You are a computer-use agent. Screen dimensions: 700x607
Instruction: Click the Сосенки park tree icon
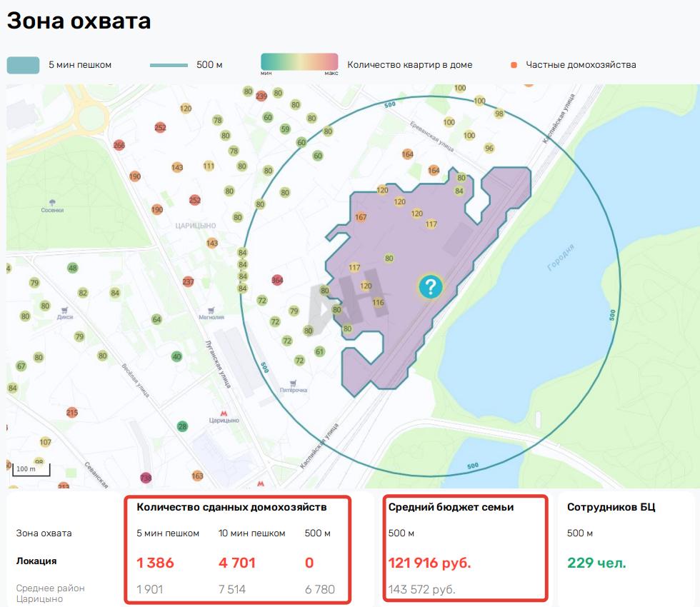pyautogui.click(x=52, y=202)
